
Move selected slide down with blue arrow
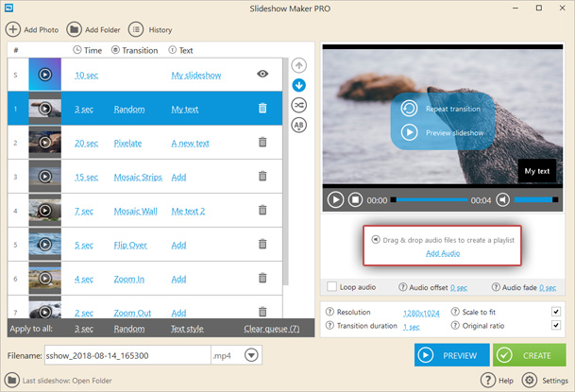click(299, 85)
